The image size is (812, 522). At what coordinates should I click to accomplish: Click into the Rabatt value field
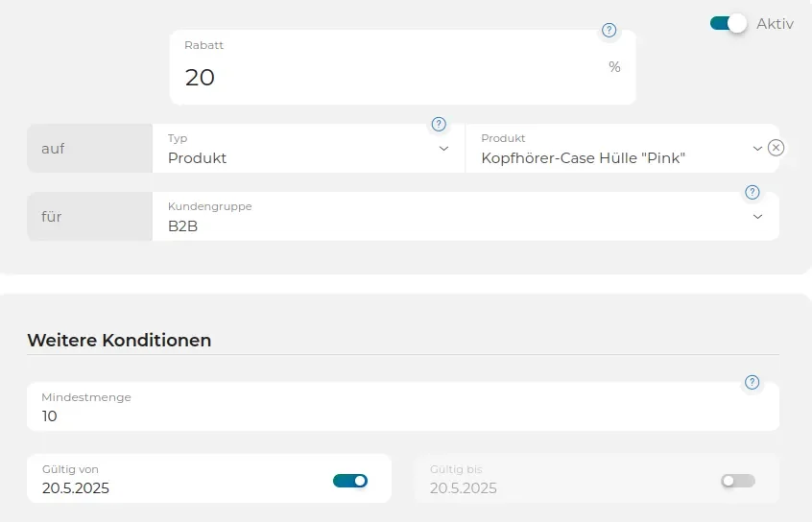(402, 67)
